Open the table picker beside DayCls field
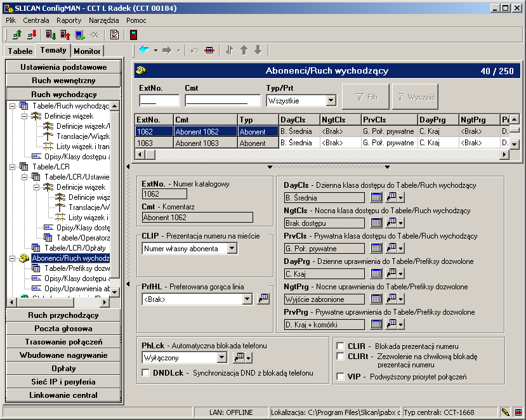This screenshot has height=420, width=526. click(x=376, y=197)
